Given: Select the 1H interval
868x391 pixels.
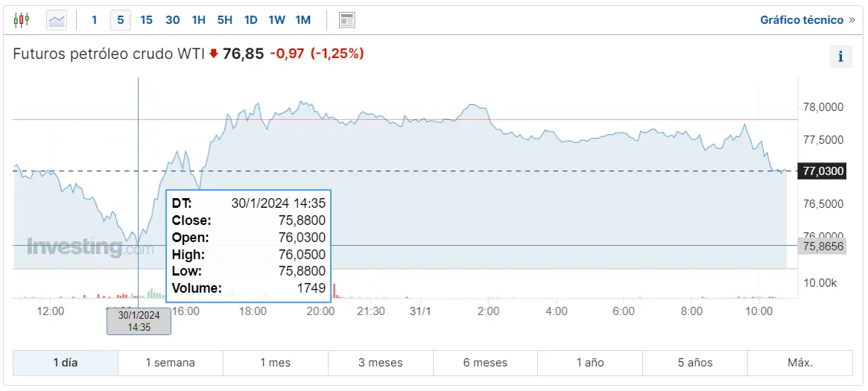Looking at the screenshot, I should pyautogui.click(x=198, y=20).
